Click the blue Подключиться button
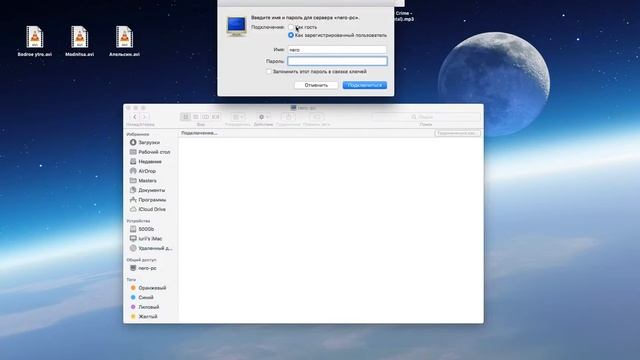This screenshot has height=360, width=640. [x=364, y=85]
